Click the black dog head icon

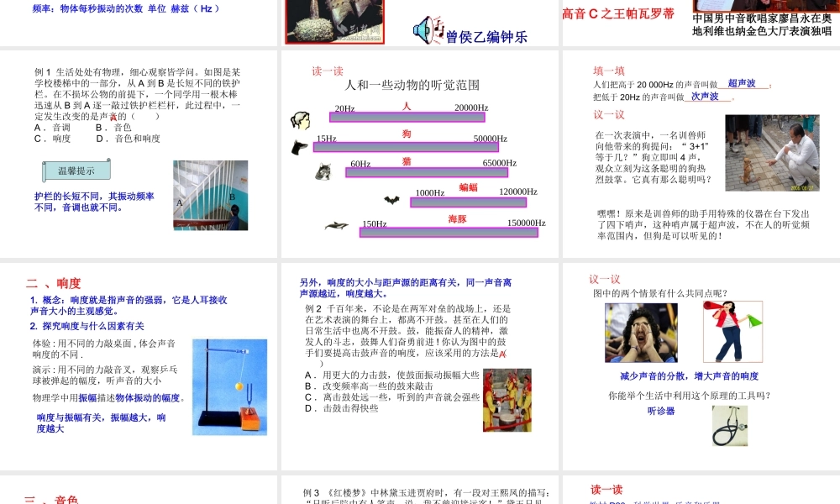click(x=300, y=147)
